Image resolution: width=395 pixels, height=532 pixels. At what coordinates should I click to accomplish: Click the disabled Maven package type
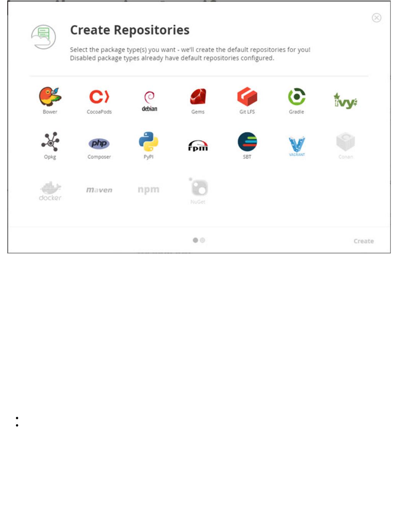99,190
